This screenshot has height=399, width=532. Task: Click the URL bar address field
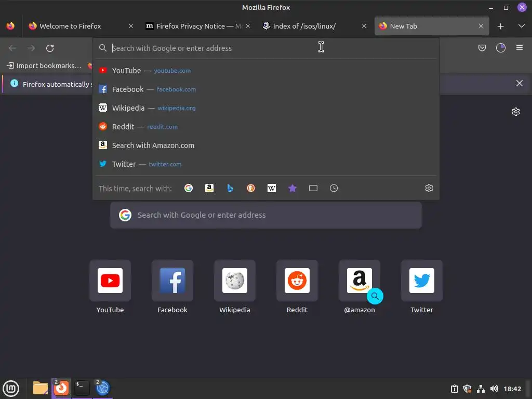point(265,48)
